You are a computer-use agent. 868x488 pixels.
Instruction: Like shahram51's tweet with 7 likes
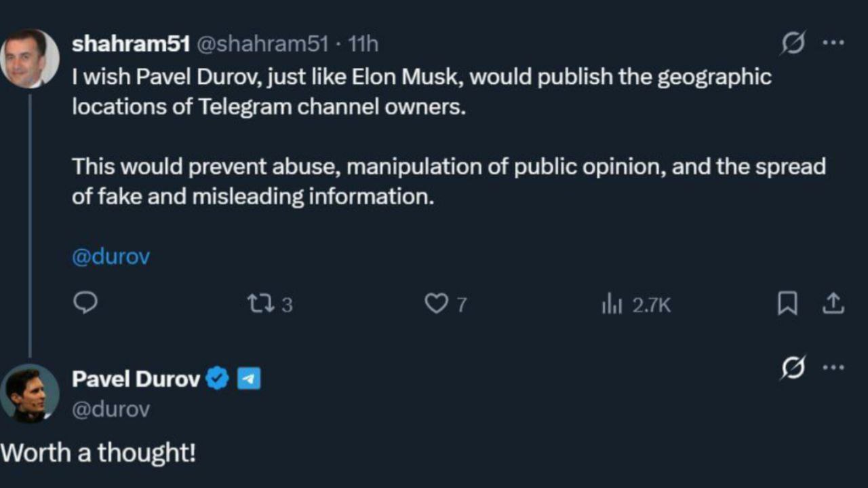pyautogui.click(x=435, y=304)
